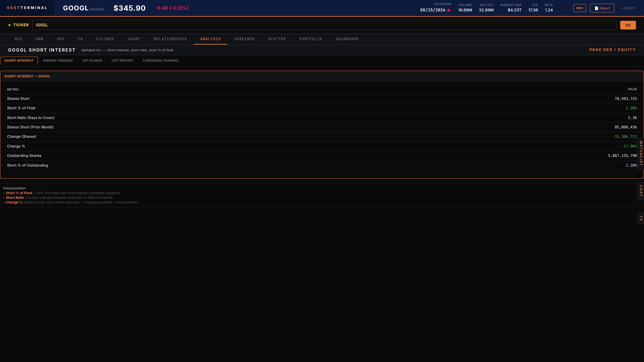
Task: Click the yellow ticker arrow icon
Action: 10,25
